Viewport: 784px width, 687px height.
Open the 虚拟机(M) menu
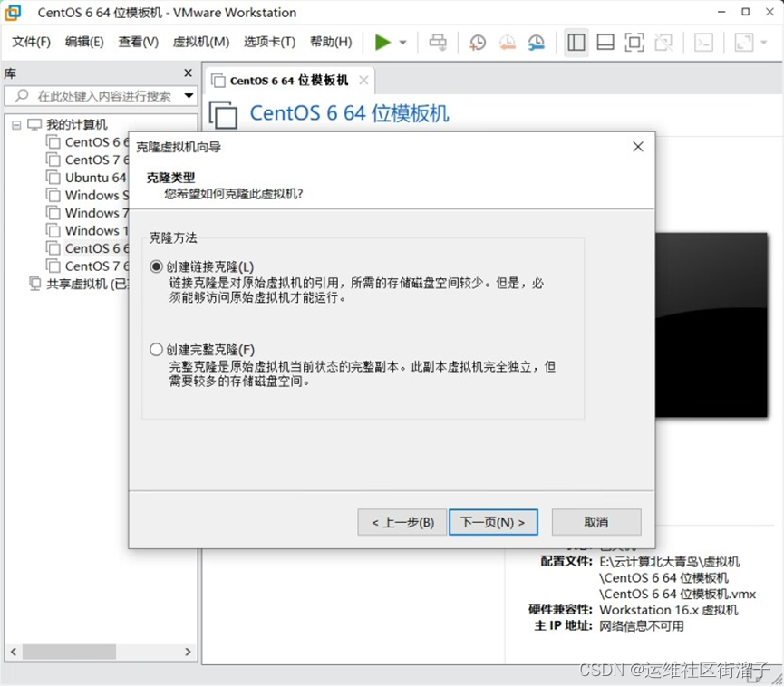tap(201, 42)
